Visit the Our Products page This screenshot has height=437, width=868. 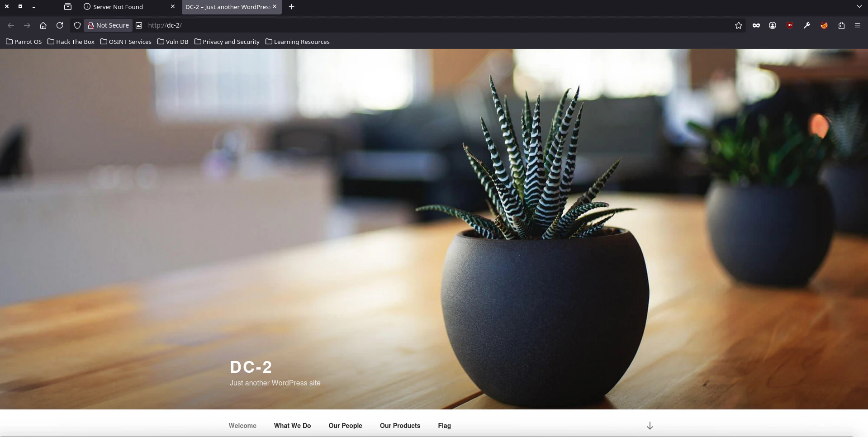[x=400, y=426]
